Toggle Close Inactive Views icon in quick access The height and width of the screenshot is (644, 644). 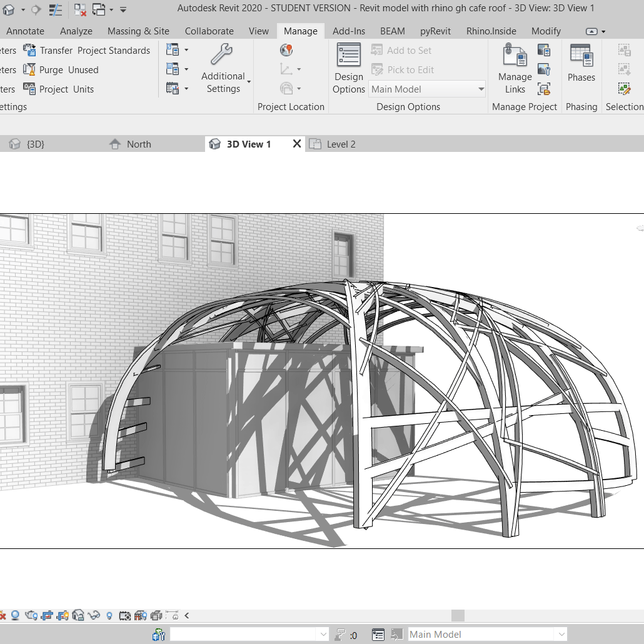(x=81, y=10)
